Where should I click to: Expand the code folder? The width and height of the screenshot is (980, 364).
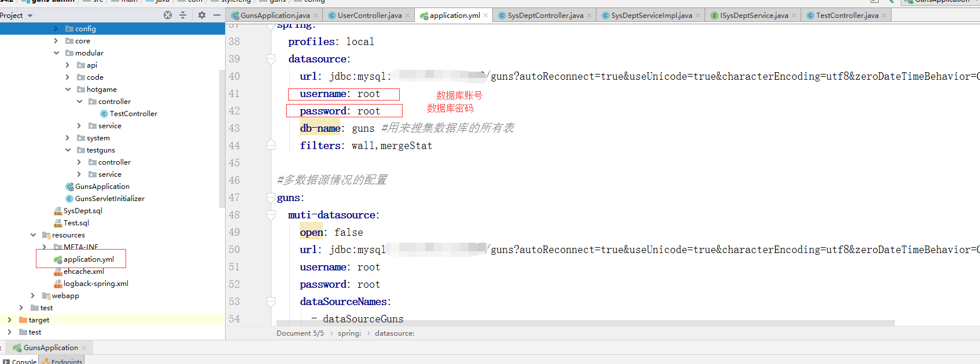coord(68,77)
